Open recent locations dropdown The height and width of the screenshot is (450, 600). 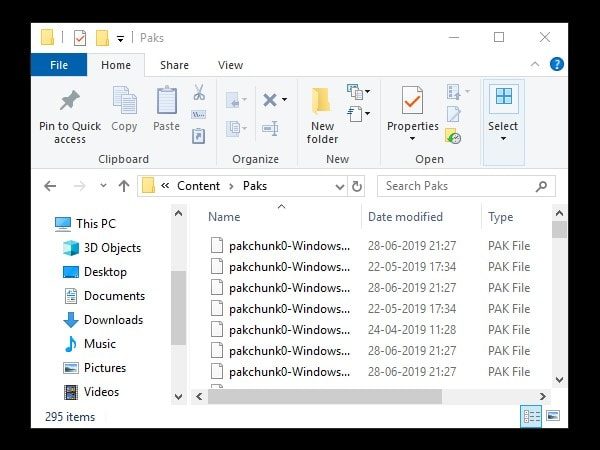103,186
